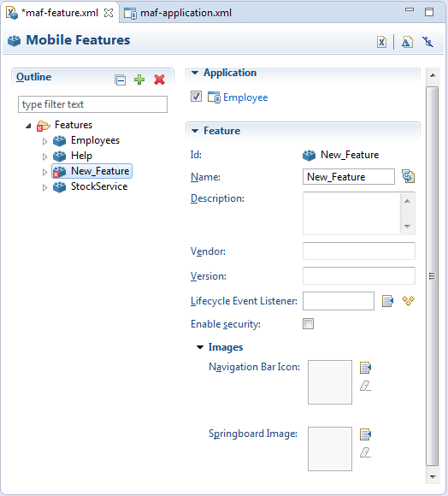448x496 pixels.
Task: Expand the StockService tree node
Action: 44,187
